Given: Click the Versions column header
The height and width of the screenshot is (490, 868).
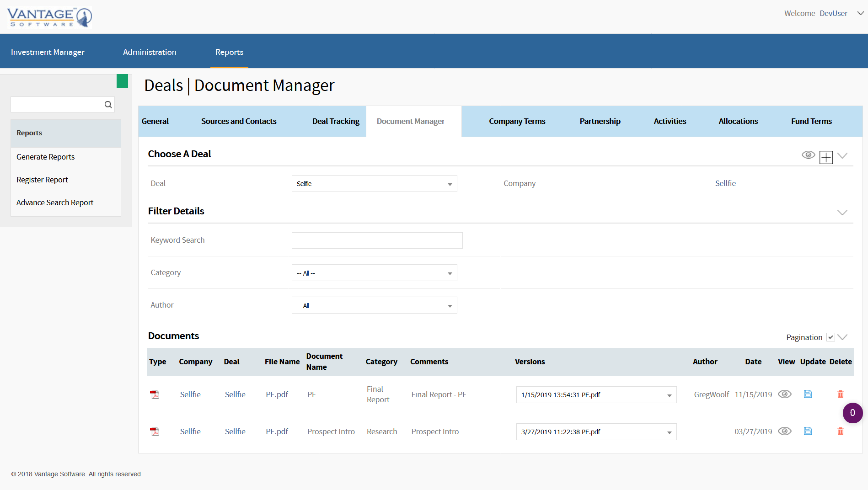Looking at the screenshot, I should [x=530, y=362].
